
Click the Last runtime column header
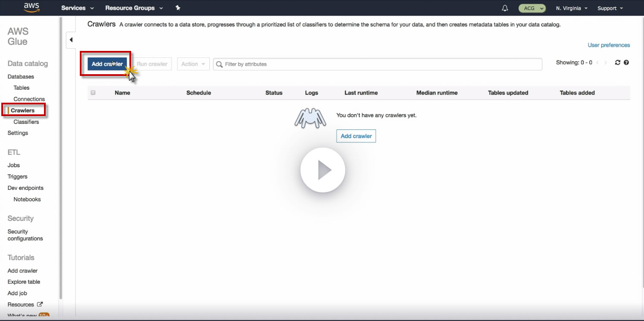click(x=361, y=93)
